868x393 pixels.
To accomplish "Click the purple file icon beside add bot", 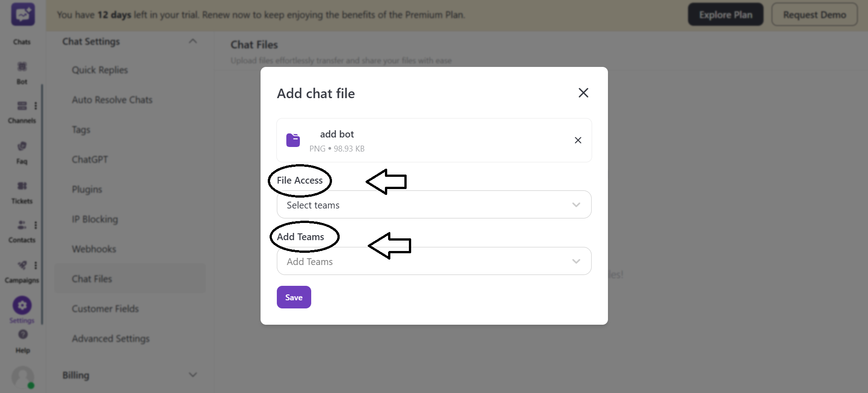I will pyautogui.click(x=293, y=140).
